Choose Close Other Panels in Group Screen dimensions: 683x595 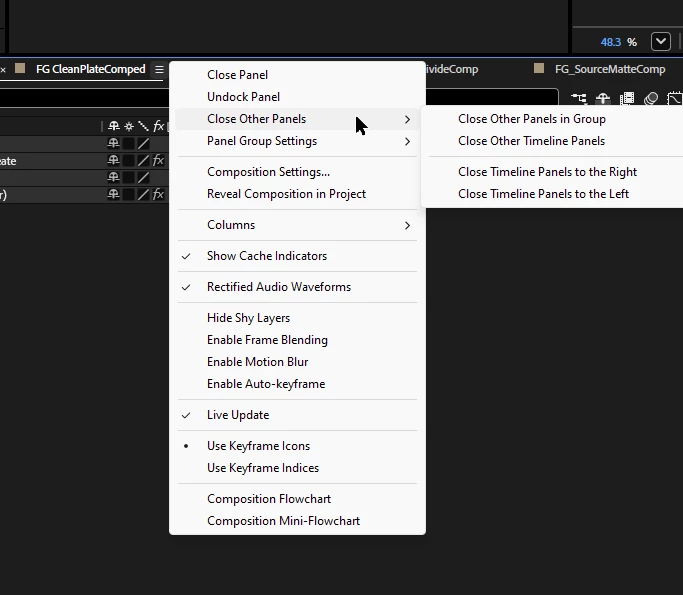coord(554,119)
